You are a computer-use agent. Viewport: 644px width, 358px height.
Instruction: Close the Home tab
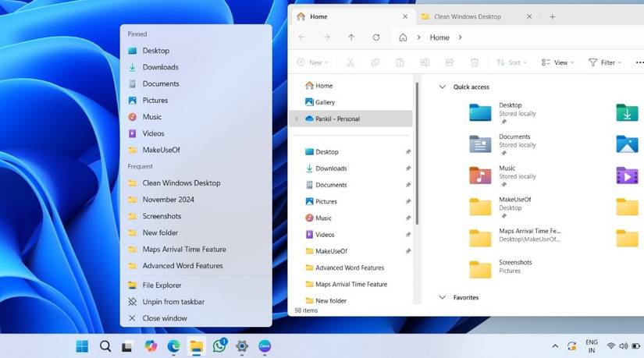(405, 16)
